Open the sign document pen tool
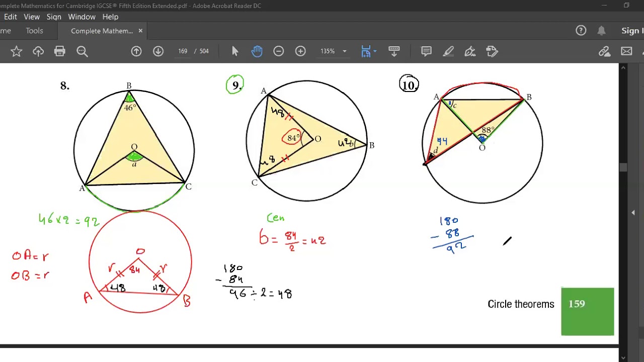The image size is (644, 362). [470, 51]
